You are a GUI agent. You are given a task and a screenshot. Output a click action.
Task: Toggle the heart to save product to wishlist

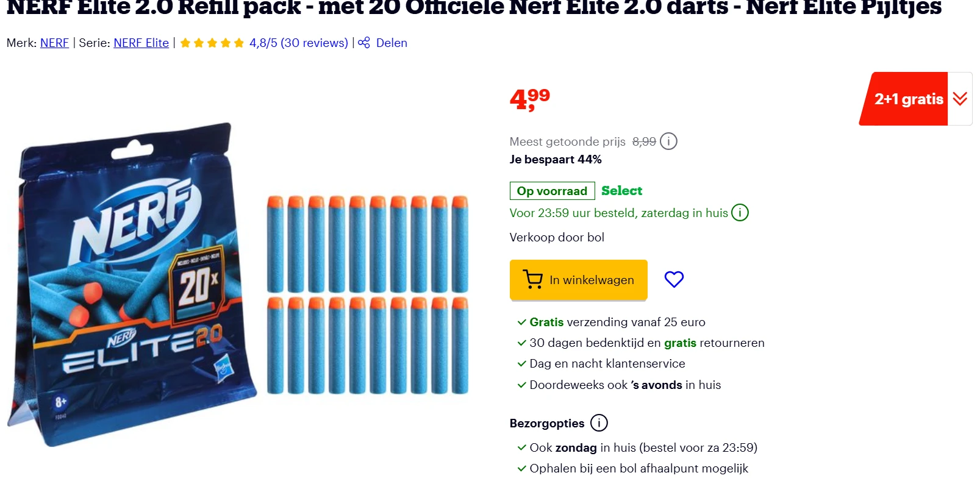pyautogui.click(x=674, y=279)
